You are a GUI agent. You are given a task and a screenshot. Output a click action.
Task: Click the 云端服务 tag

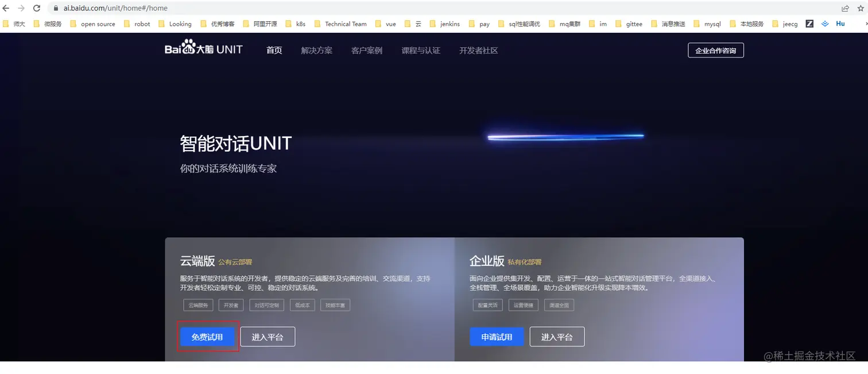click(199, 305)
